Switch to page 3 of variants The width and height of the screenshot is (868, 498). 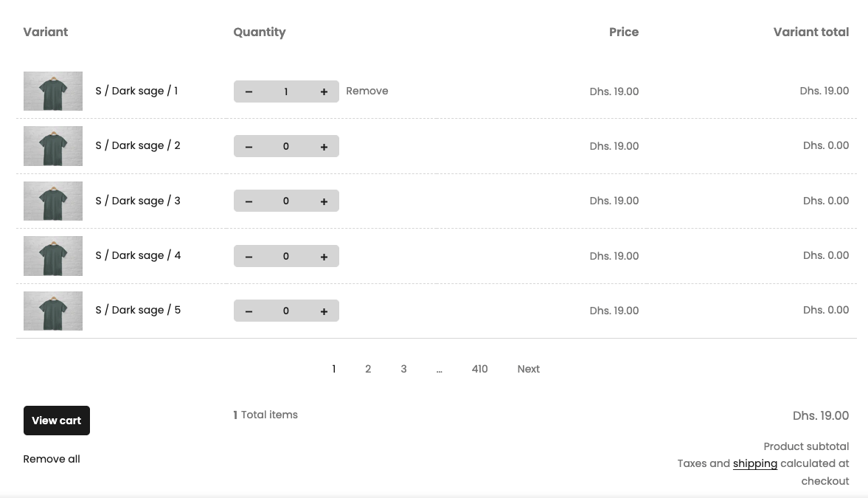pos(403,369)
